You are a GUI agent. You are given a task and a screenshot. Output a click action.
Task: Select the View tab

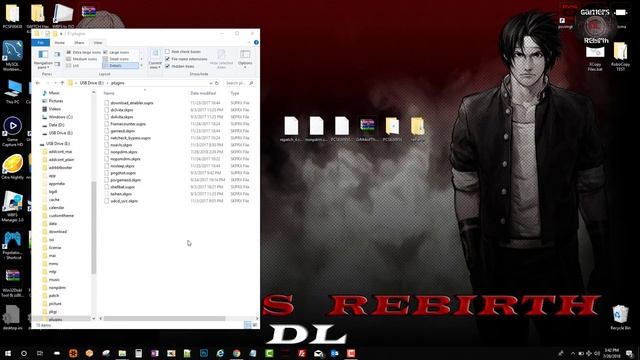98,42
